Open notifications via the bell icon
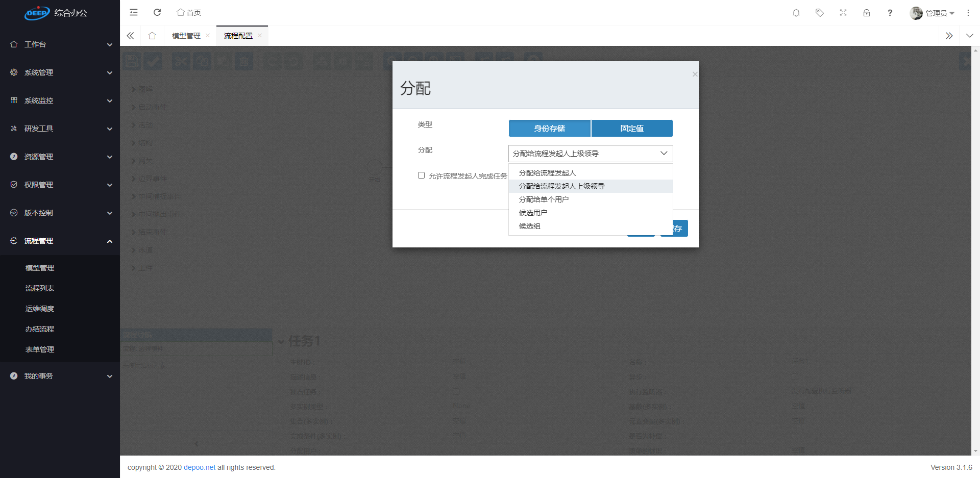 pos(796,13)
